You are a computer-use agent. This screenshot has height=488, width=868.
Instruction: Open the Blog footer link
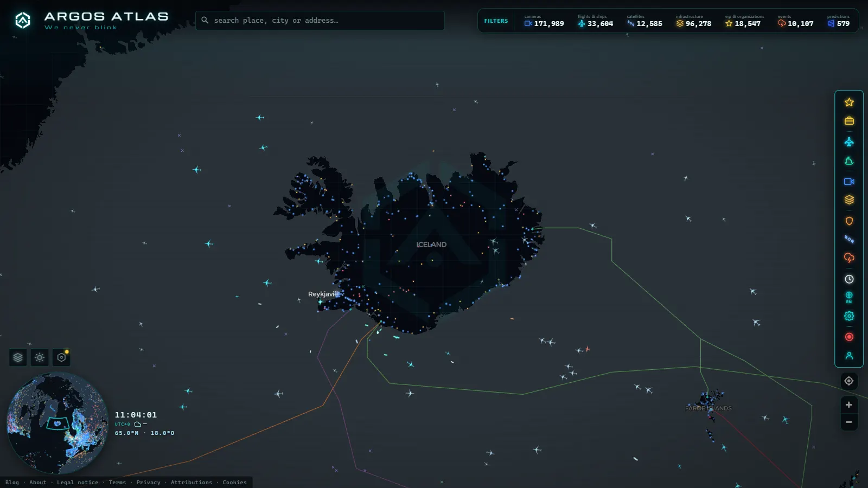click(x=12, y=483)
